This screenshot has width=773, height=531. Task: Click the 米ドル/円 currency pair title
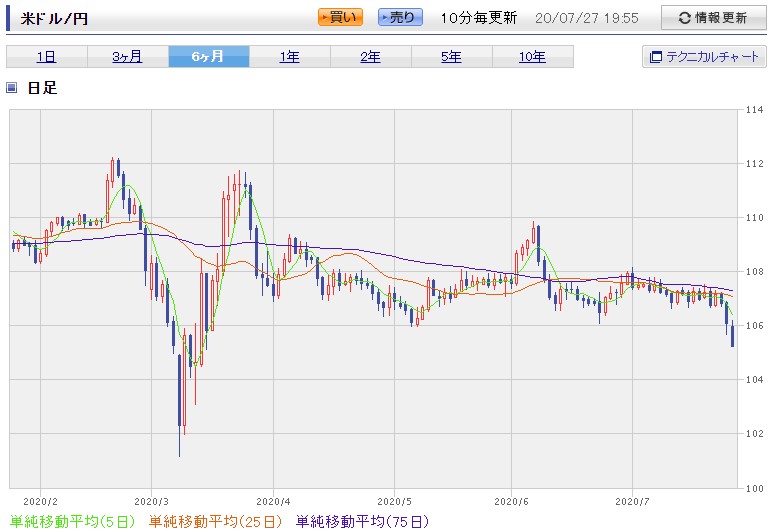coord(54,19)
